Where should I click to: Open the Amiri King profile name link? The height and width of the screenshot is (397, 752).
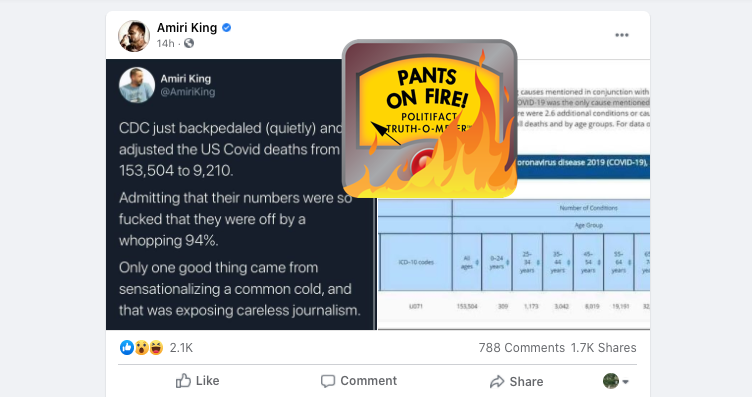[187, 28]
